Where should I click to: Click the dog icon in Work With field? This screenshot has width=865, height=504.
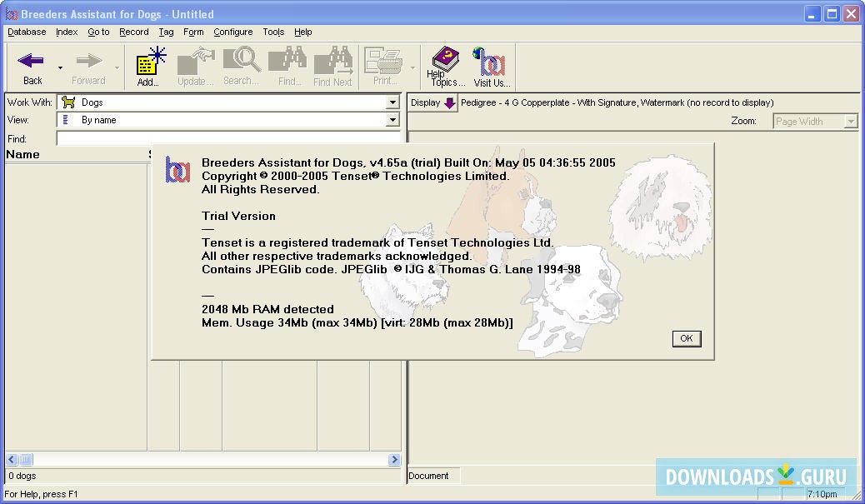tap(68, 102)
